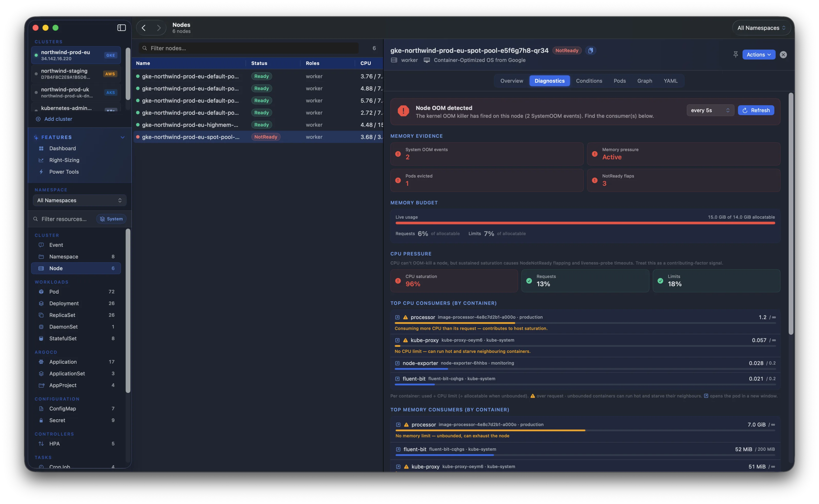Go back with the left chevron
This screenshot has height=504, width=819.
144,28
